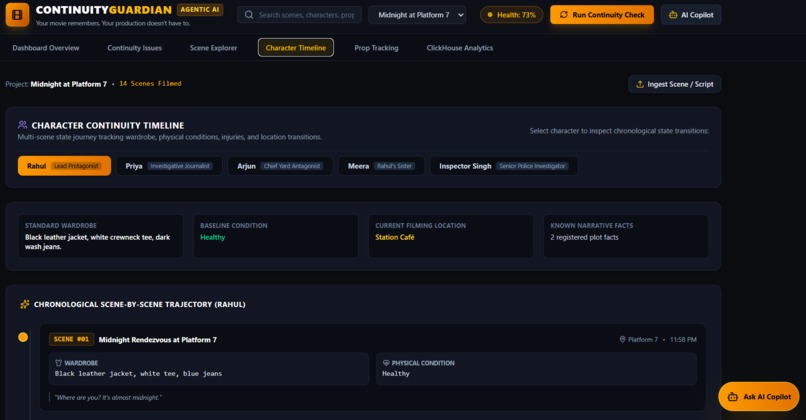This screenshot has width=806, height=420.
Task: Select the Rahul character chip
Action: pyautogui.click(x=64, y=166)
